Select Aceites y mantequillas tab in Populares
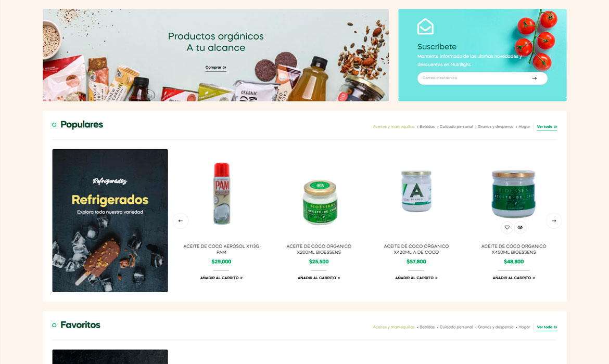 [x=394, y=127]
